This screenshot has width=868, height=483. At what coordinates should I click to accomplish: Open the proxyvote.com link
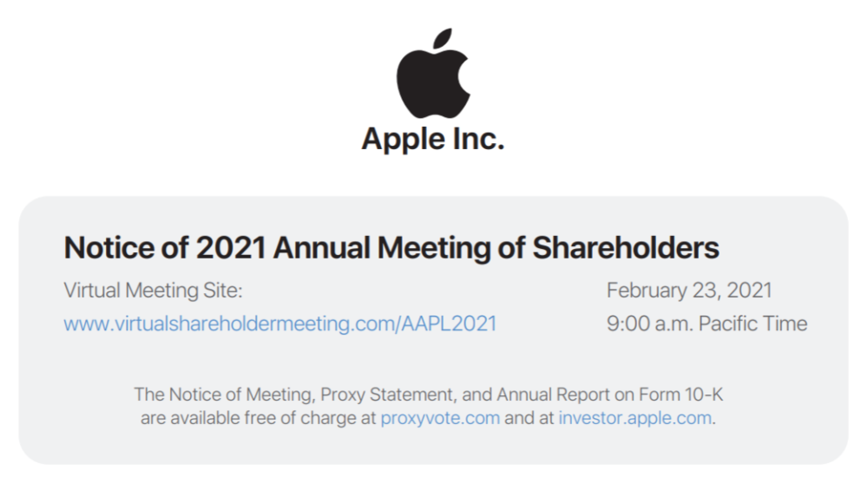click(x=440, y=418)
